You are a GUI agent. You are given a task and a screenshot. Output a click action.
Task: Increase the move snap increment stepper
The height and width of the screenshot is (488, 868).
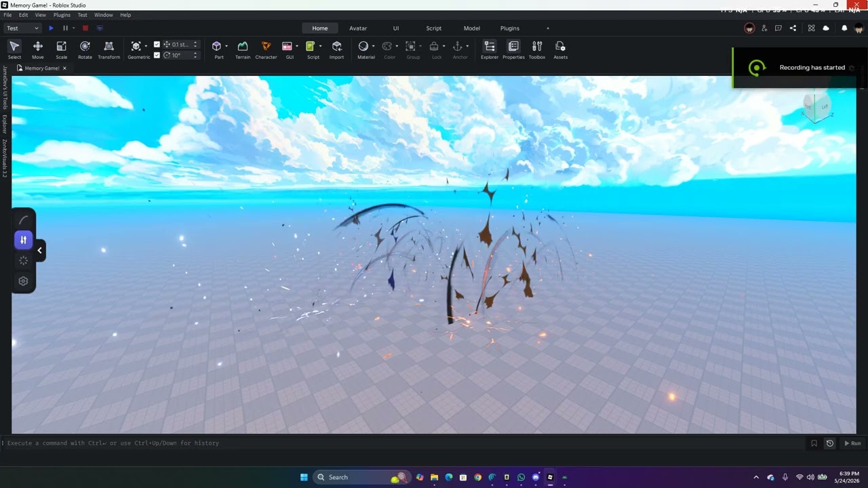point(196,43)
